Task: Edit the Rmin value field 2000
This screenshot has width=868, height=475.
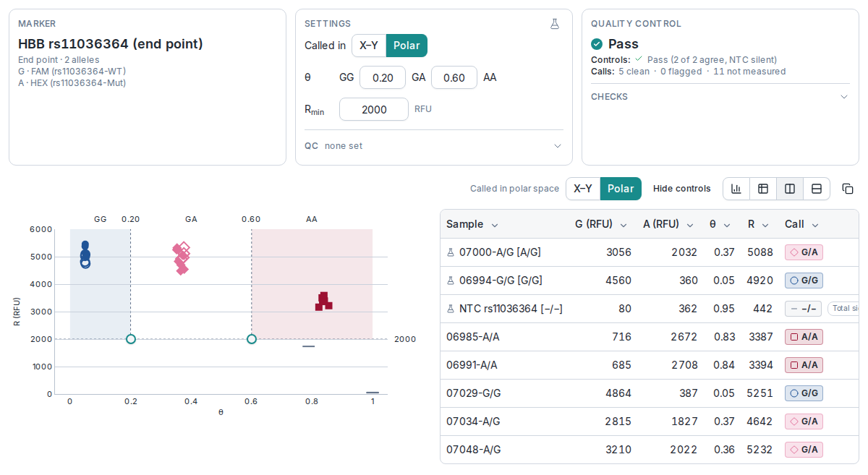Action: click(x=374, y=109)
